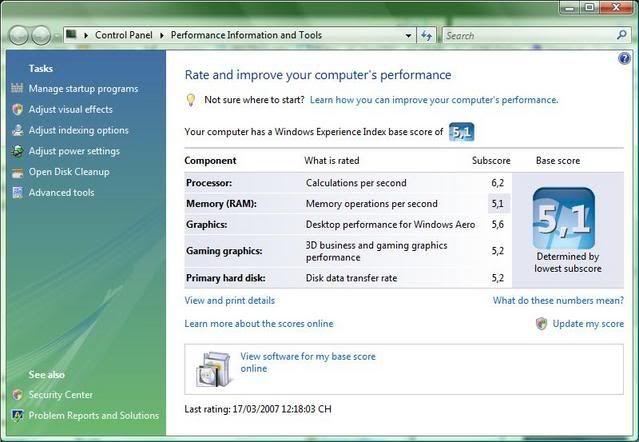This screenshot has height=442, width=639.
Task: Expand arrow after Control Panel breadcrumb
Action: (161, 35)
